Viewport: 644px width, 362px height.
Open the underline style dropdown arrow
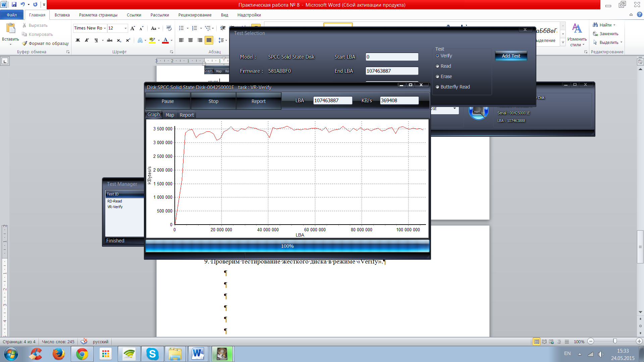point(103,40)
